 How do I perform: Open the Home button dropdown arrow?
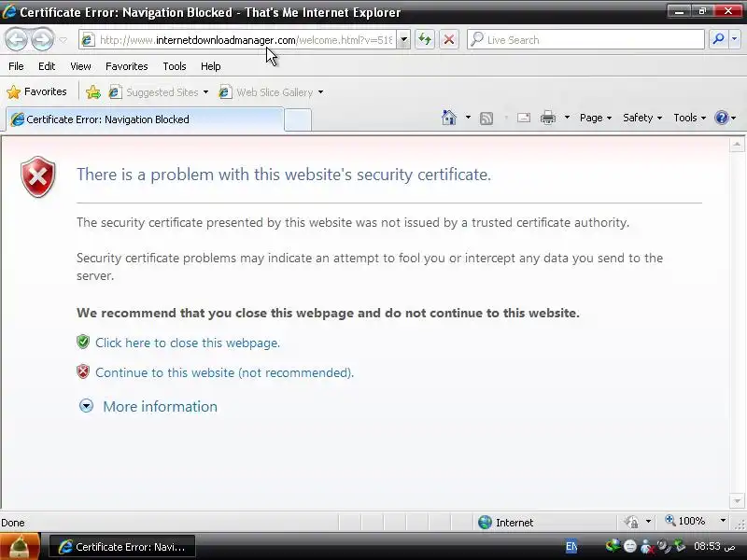[x=468, y=118]
